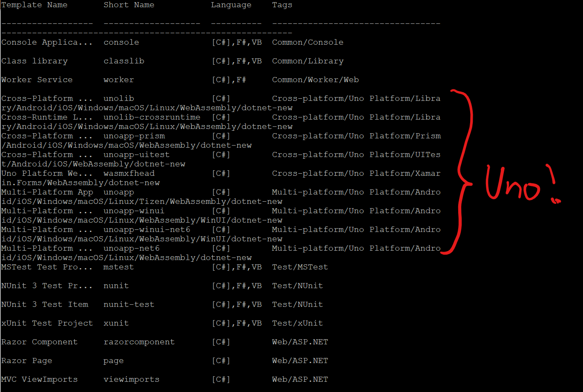Select the wasmxfhead short name
This screenshot has width=583, height=392.
129,173
